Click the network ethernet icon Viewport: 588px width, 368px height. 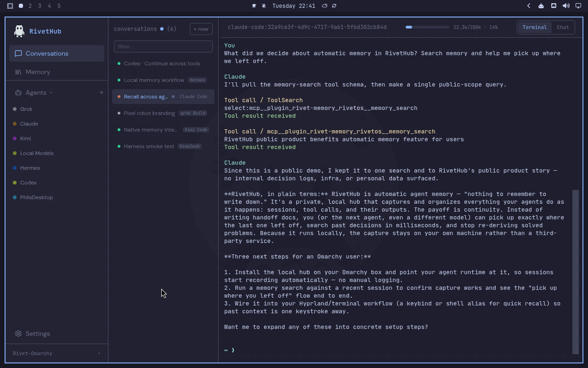[x=554, y=6]
